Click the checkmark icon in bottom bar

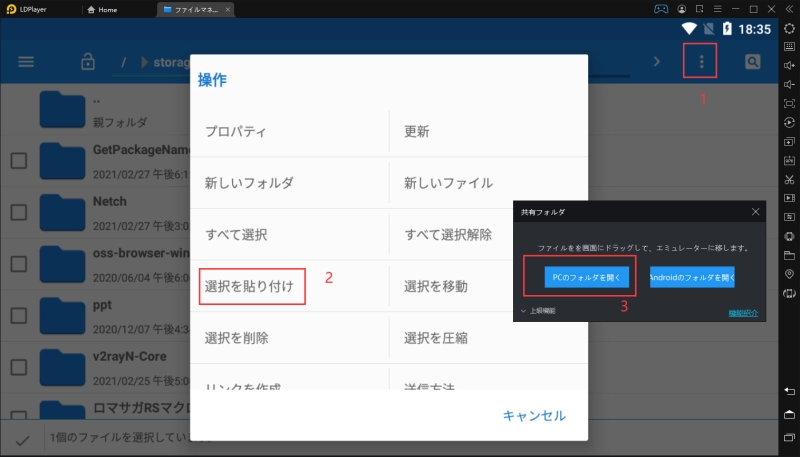[x=22, y=439]
